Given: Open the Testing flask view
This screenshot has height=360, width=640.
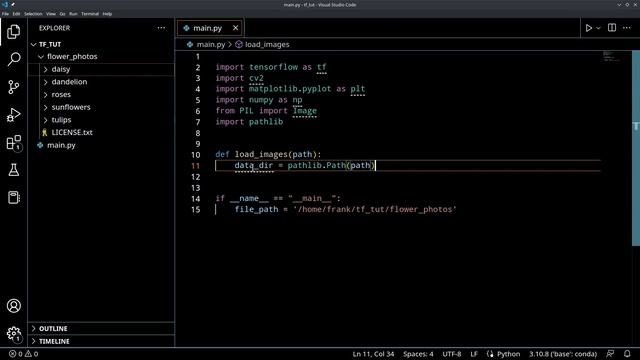Looking at the screenshot, I should click(x=13, y=170).
